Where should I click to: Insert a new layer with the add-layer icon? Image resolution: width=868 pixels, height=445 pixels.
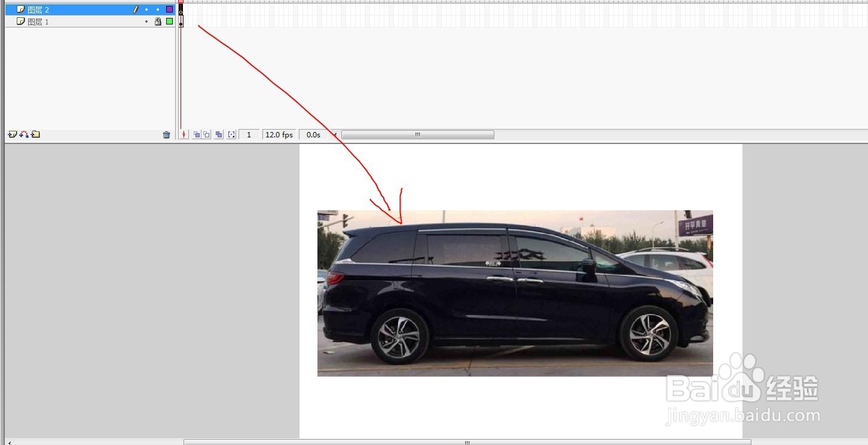click(x=12, y=134)
